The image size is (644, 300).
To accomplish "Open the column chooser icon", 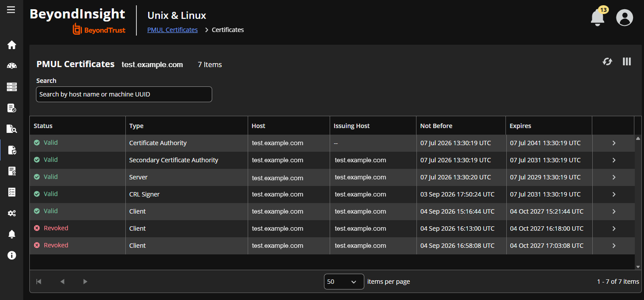I will (x=627, y=61).
